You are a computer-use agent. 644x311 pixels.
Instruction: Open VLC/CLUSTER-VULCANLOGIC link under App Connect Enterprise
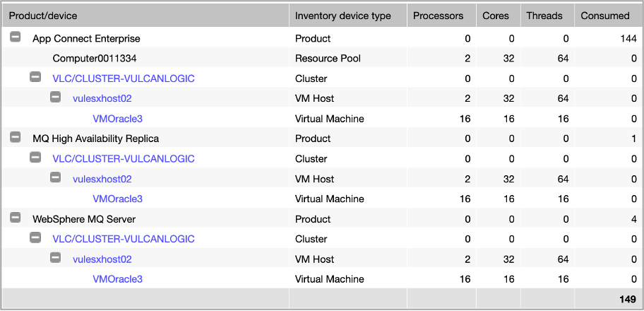(x=123, y=78)
